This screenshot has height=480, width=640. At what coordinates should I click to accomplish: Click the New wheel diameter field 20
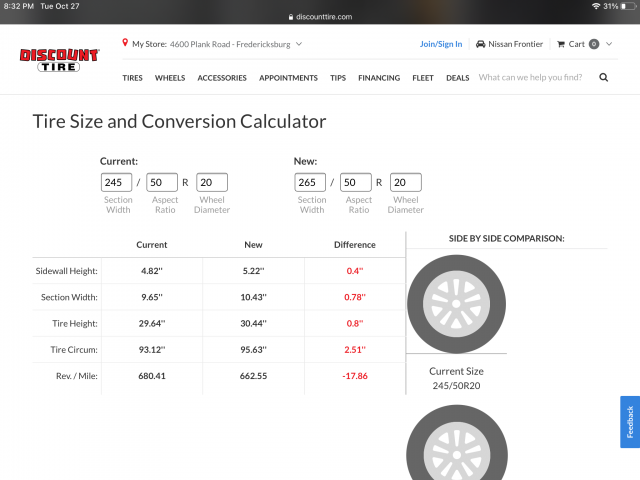click(x=406, y=182)
